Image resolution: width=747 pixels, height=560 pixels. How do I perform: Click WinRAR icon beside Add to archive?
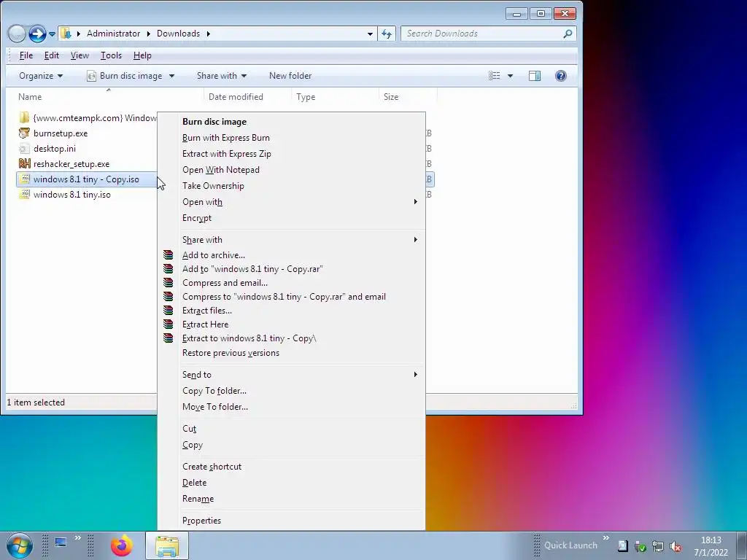tap(169, 255)
